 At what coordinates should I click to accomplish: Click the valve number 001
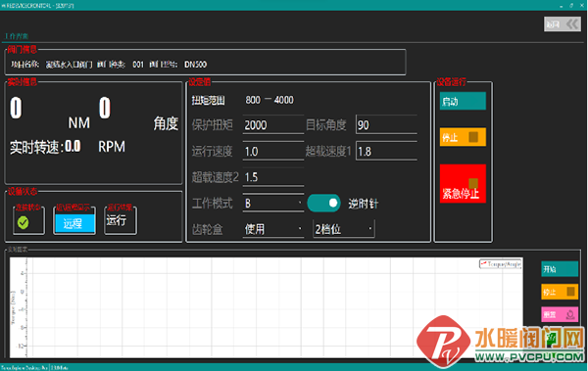(x=138, y=65)
